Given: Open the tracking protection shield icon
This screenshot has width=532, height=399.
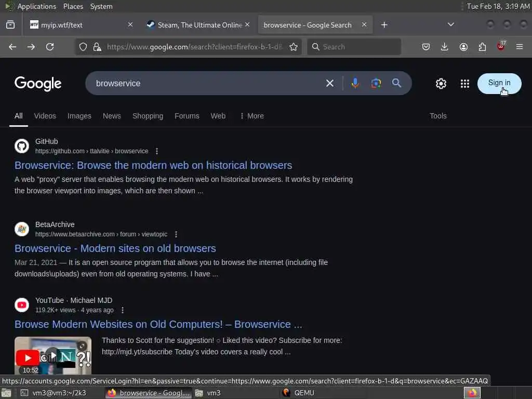Looking at the screenshot, I should (x=83, y=47).
